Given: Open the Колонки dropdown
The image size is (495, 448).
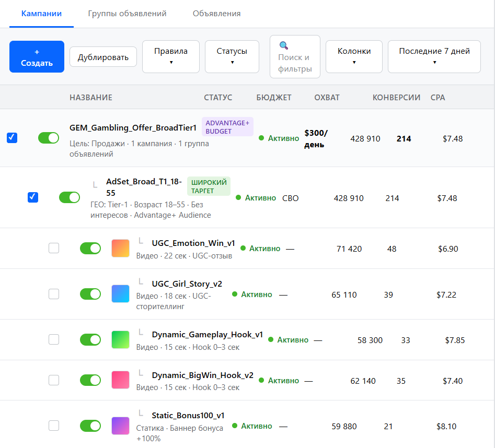Looking at the screenshot, I should tap(354, 56).
